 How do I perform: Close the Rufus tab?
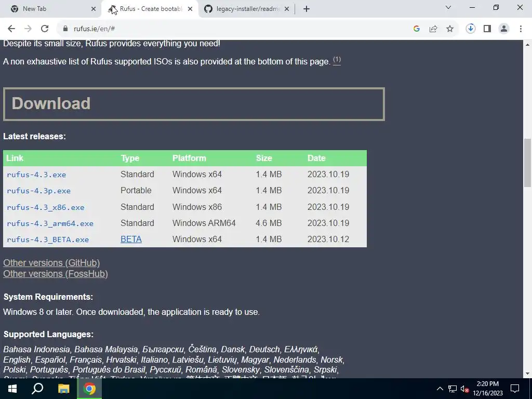coord(190,9)
